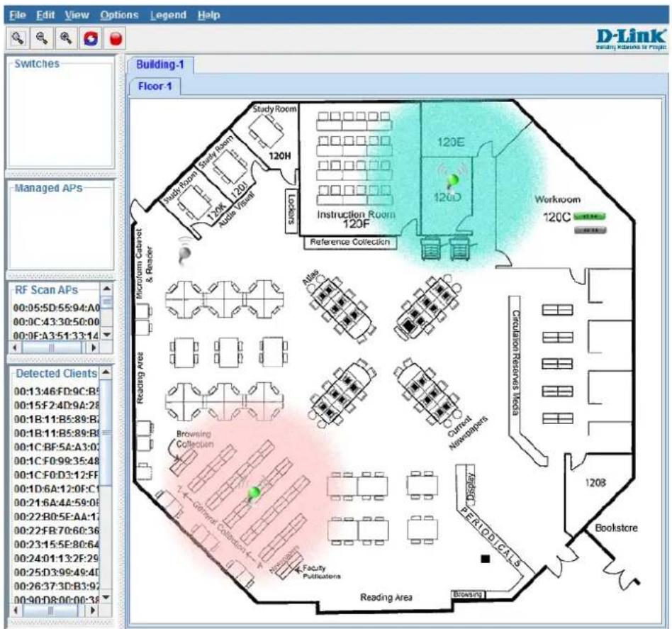Click the red stop button icon
The width and height of the screenshot is (672, 629).
pyautogui.click(x=116, y=38)
